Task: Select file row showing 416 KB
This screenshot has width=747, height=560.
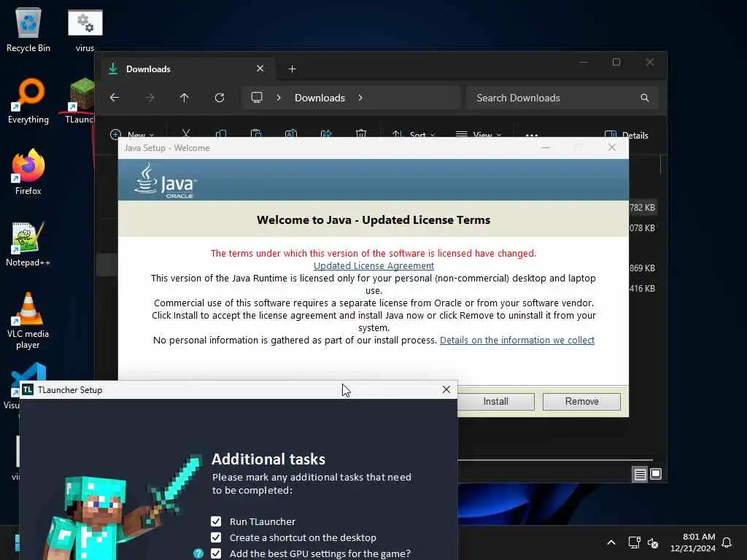Action: pos(642,289)
